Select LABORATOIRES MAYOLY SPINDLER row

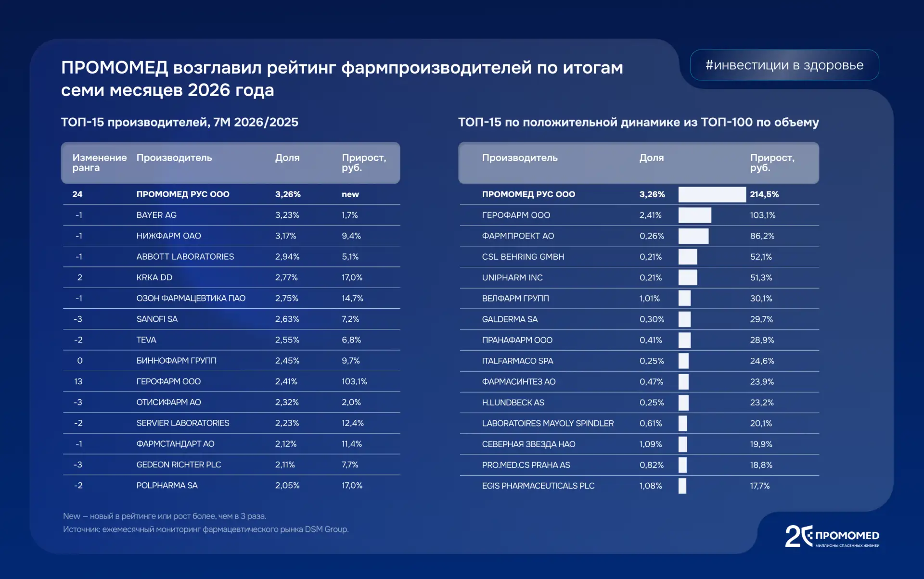click(548, 423)
